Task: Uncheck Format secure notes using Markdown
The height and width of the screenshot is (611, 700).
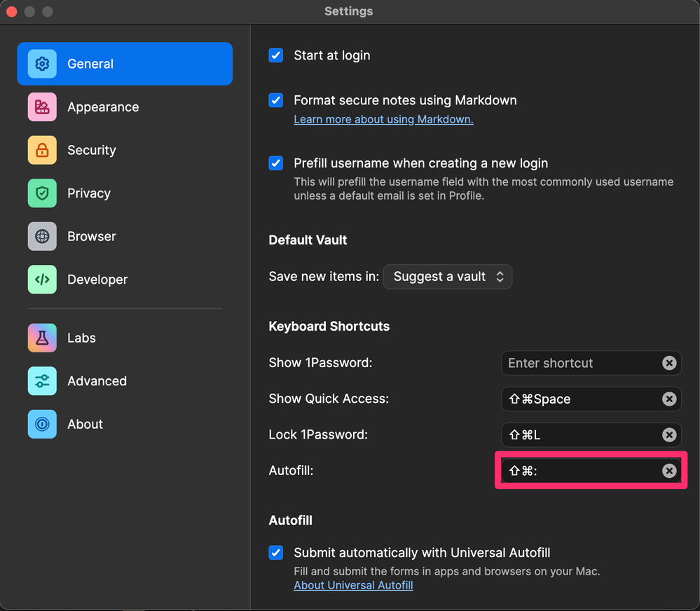Action: coord(276,100)
